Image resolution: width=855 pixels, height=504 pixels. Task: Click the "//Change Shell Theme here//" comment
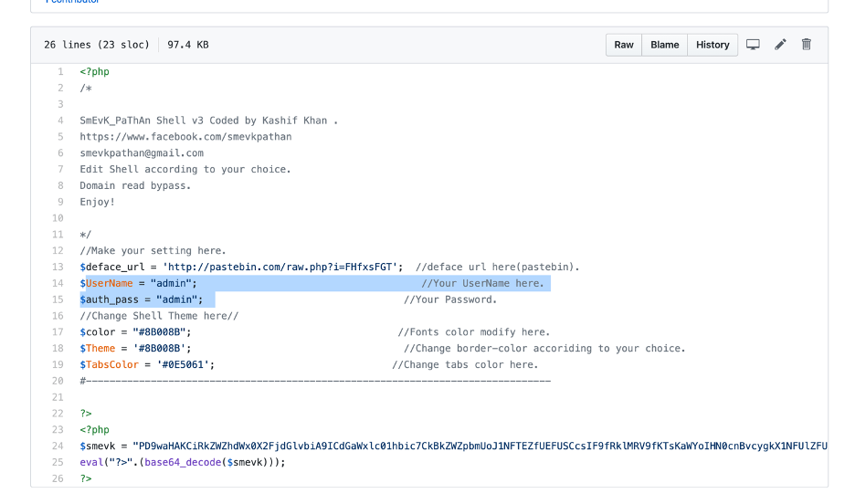pyautogui.click(x=159, y=316)
